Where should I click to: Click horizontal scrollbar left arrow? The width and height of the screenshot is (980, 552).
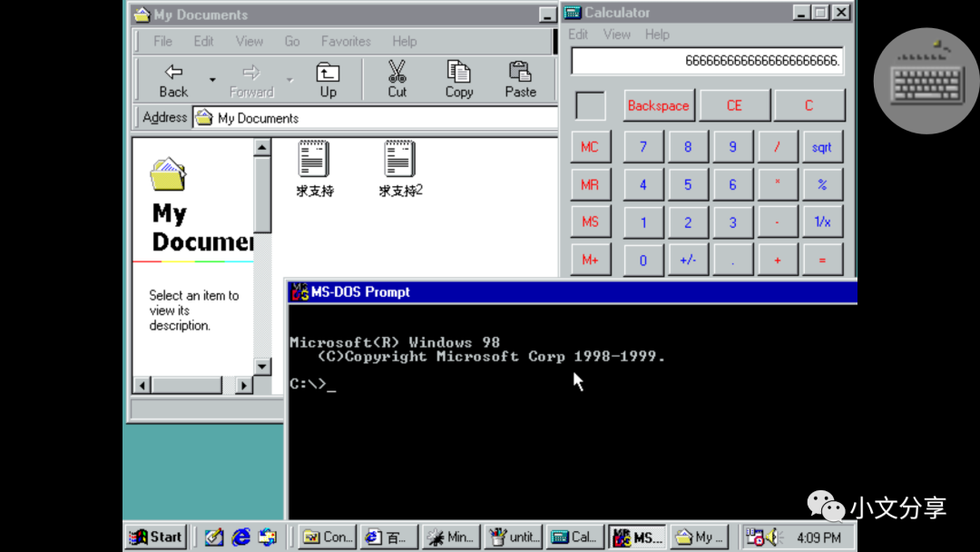point(142,385)
